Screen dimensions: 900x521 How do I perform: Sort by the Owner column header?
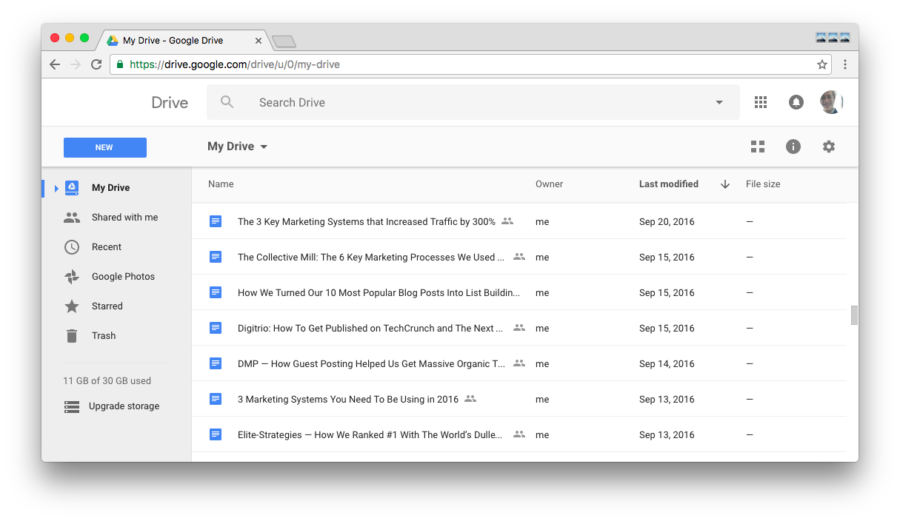click(549, 184)
